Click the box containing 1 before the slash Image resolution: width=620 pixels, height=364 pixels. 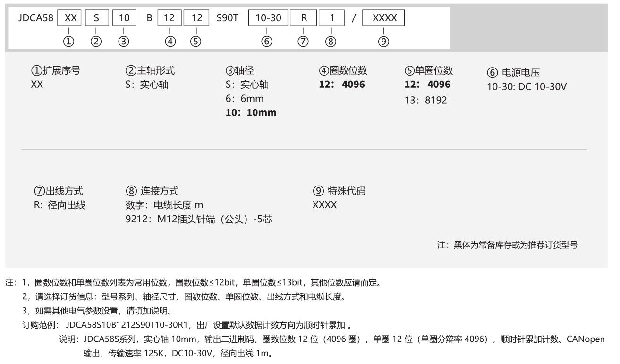click(332, 19)
